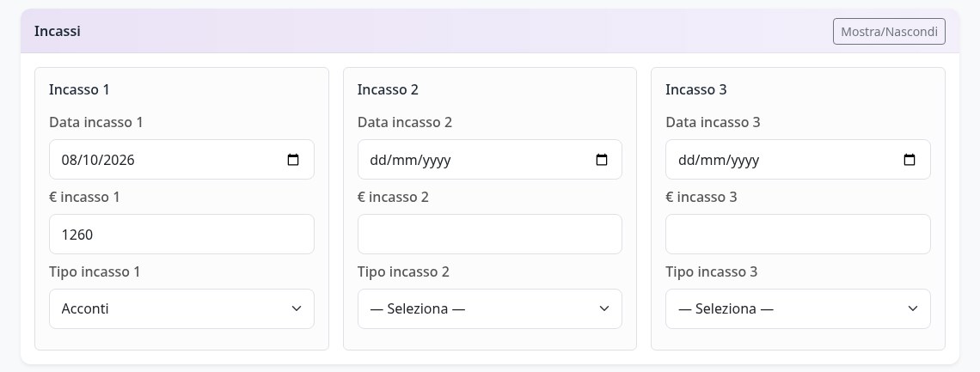Click the Incasso 1 card heading
The height and width of the screenshot is (372, 980).
coord(79,89)
